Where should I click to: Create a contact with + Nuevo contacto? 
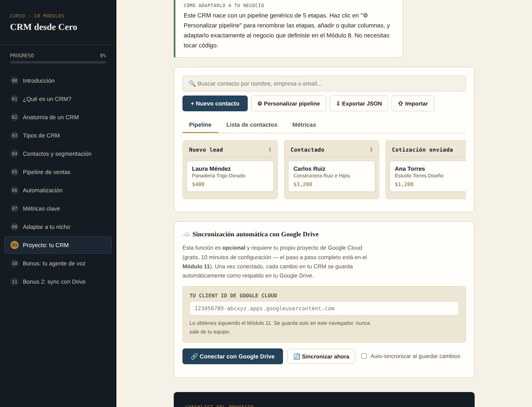(x=215, y=103)
